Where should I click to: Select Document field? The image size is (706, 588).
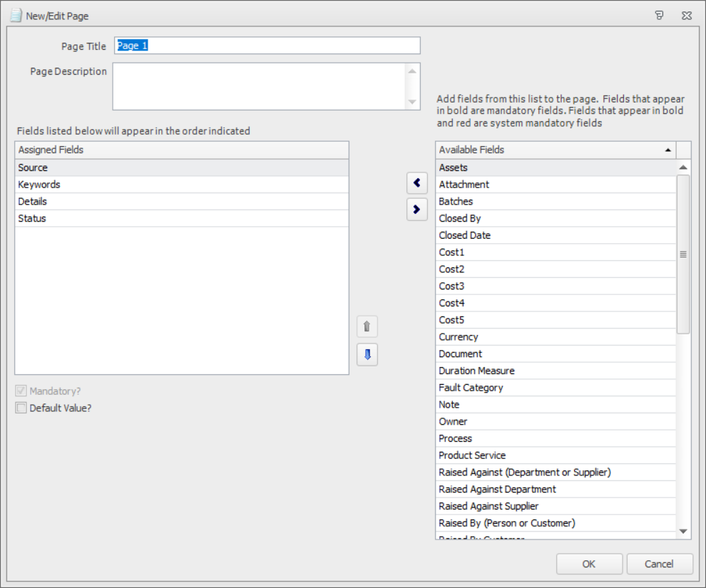556,354
